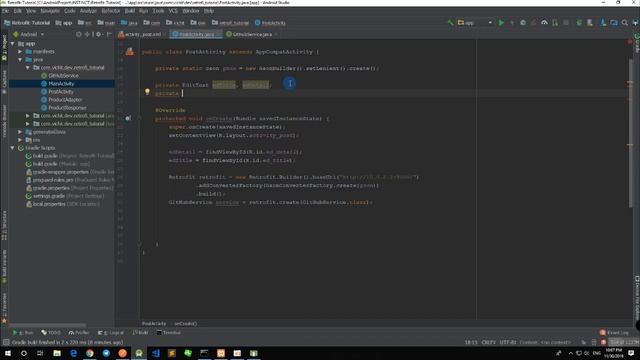Click the collapse all icon in project panel
Screen dimensions: 640x360
pyautogui.click(x=87, y=34)
